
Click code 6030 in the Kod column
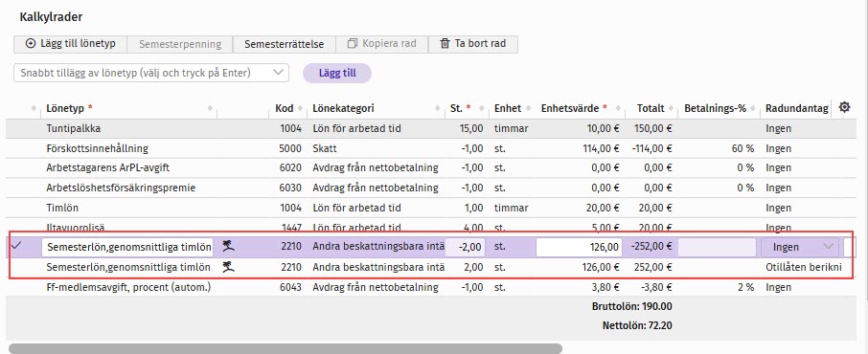tap(290, 188)
